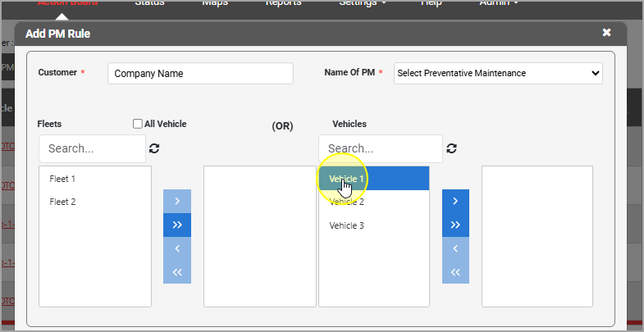
Task: Enable the All Vehicle checkbox
Action: click(x=138, y=124)
